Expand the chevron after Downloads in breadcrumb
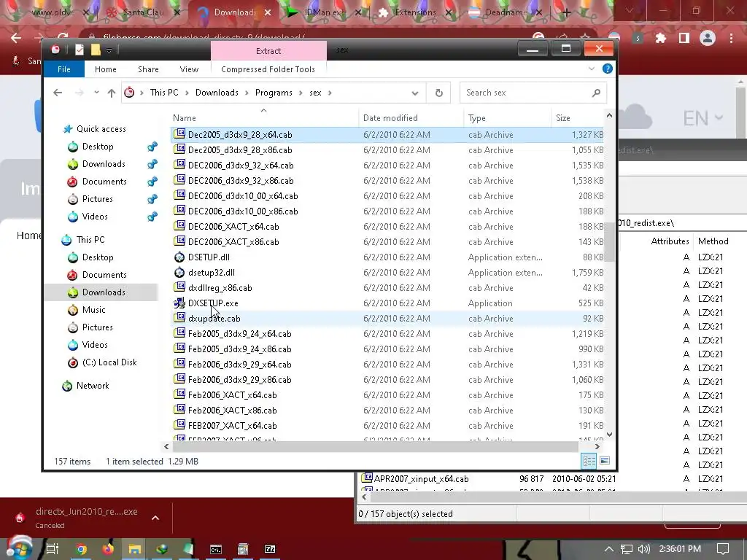Image resolution: width=747 pixels, height=560 pixels. coord(247,93)
